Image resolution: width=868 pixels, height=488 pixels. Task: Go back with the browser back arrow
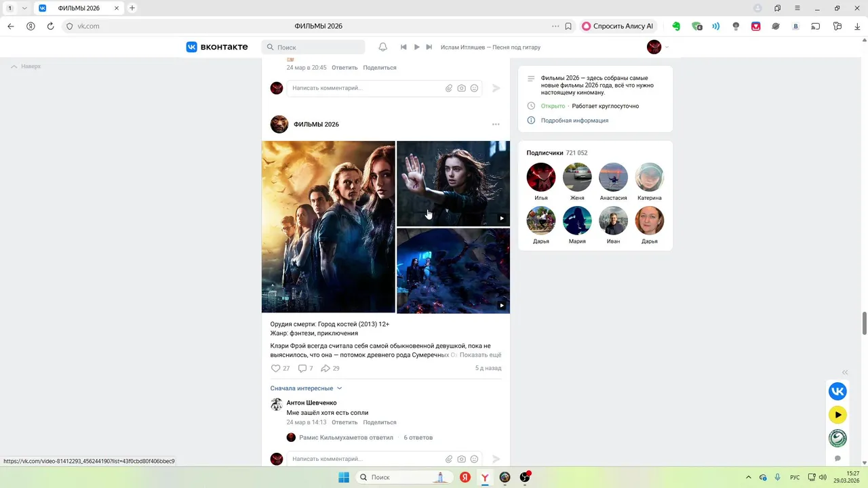point(11,26)
